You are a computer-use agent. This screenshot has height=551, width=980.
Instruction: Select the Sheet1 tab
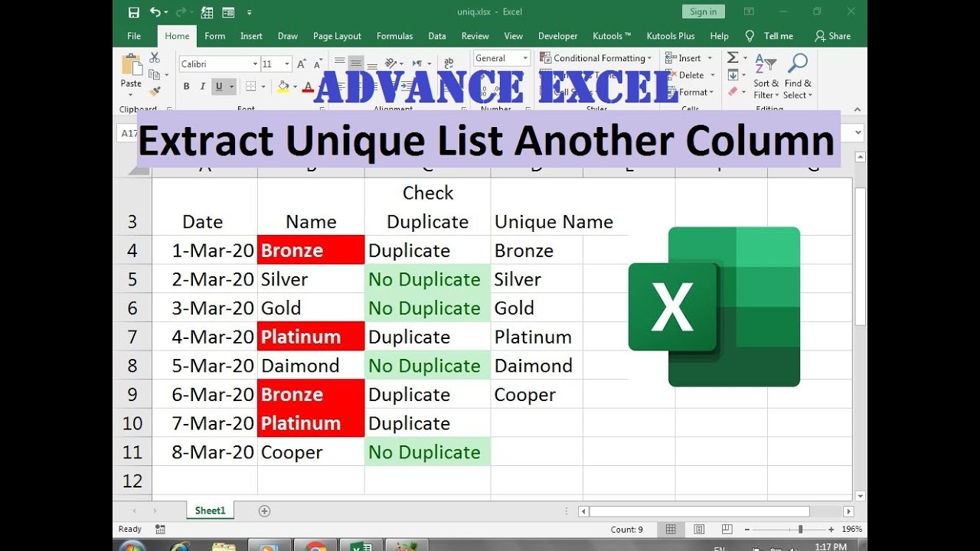(x=210, y=510)
